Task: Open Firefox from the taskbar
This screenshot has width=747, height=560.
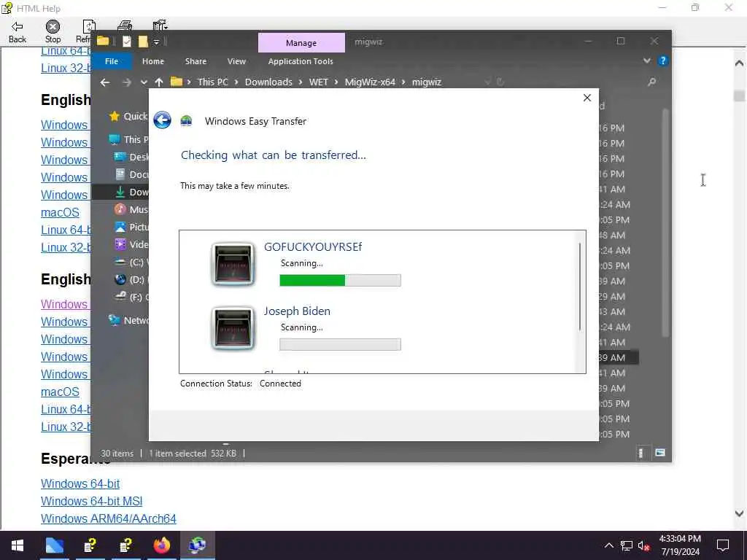Action: pyautogui.click(x=161, y=545)
